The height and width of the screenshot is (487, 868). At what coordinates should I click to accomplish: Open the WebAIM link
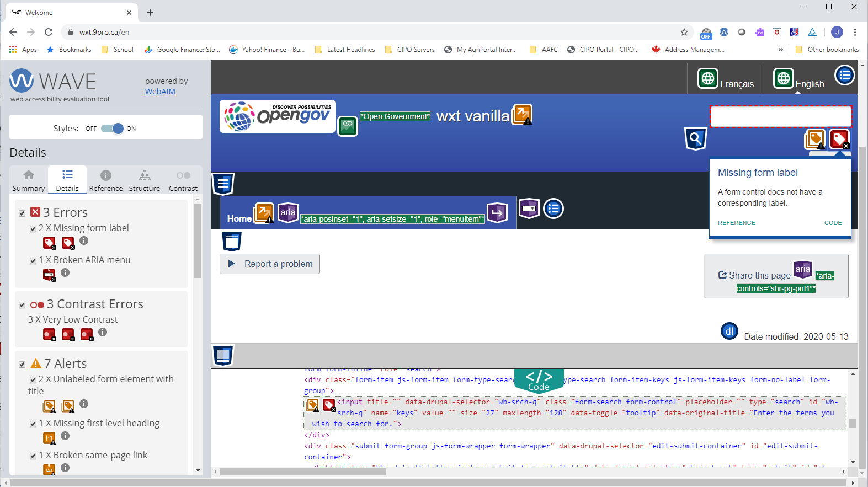point(160,92)
